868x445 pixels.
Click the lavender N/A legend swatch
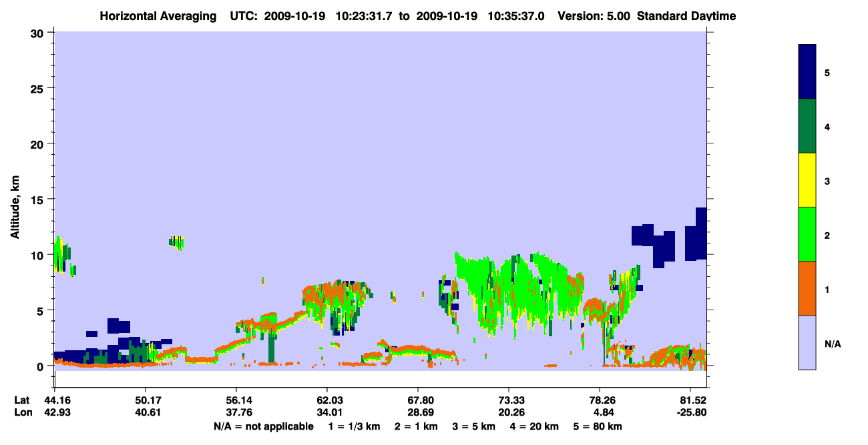[x=807, y=342]
